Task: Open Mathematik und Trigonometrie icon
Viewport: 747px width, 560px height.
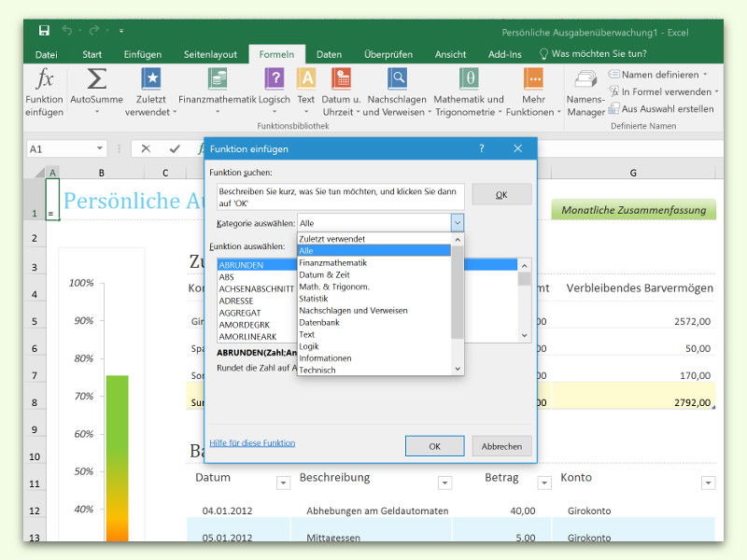Action: pyautogui.click(x=469, y=78)
